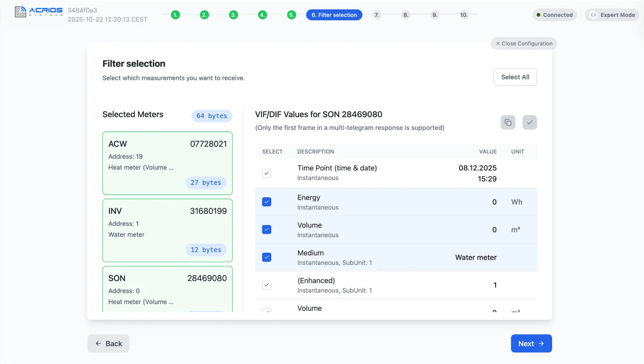
Task: Click the device ID 3484f0a3
Action: (82, 10)
